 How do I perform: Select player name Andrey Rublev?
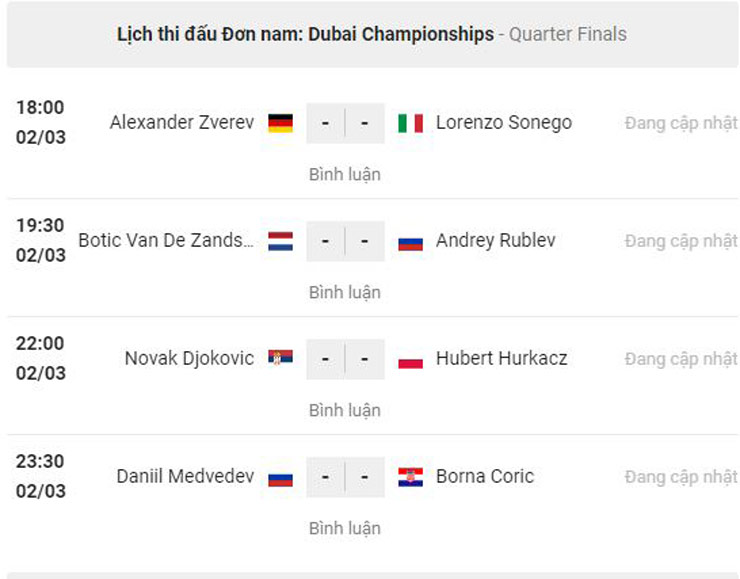pyautogui.click(x=496, y=241)
